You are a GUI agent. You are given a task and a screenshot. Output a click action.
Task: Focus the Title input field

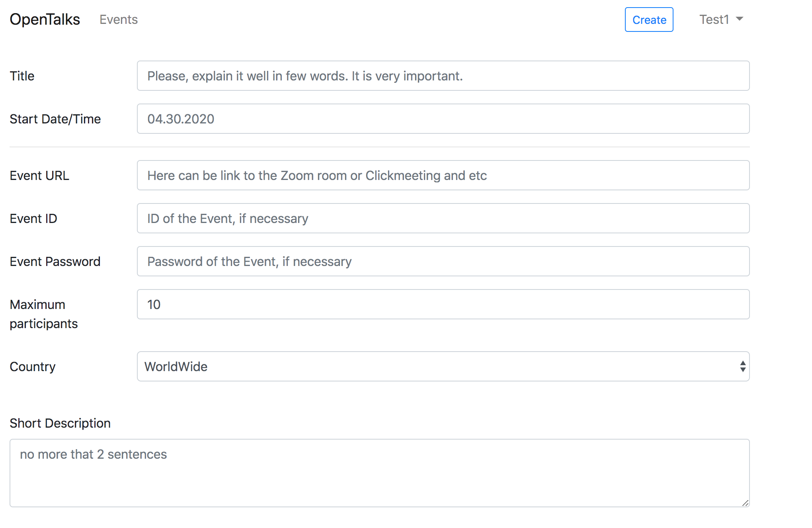tap(443, 76)
